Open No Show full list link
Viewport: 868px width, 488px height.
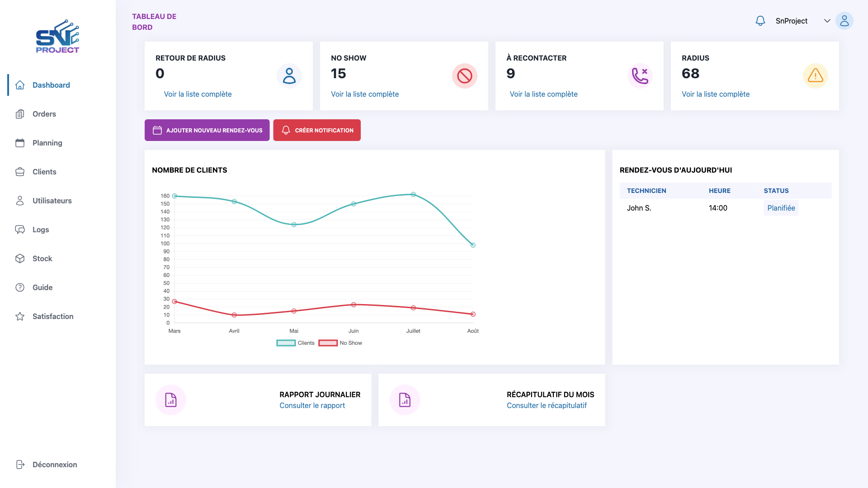pyautogui.click(x=365, y=94)
